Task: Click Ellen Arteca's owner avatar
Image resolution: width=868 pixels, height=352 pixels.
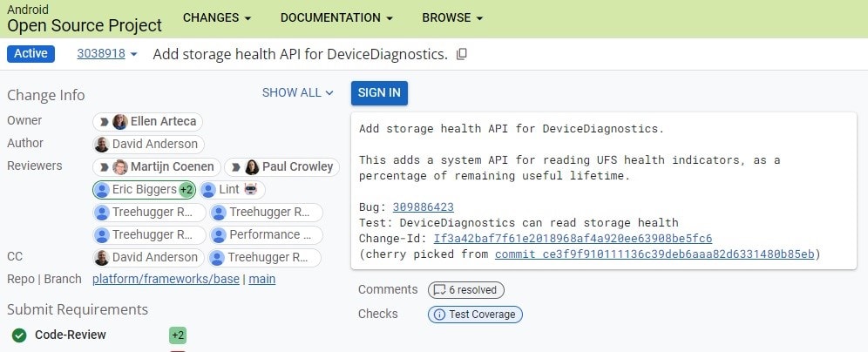Action: 120,122
